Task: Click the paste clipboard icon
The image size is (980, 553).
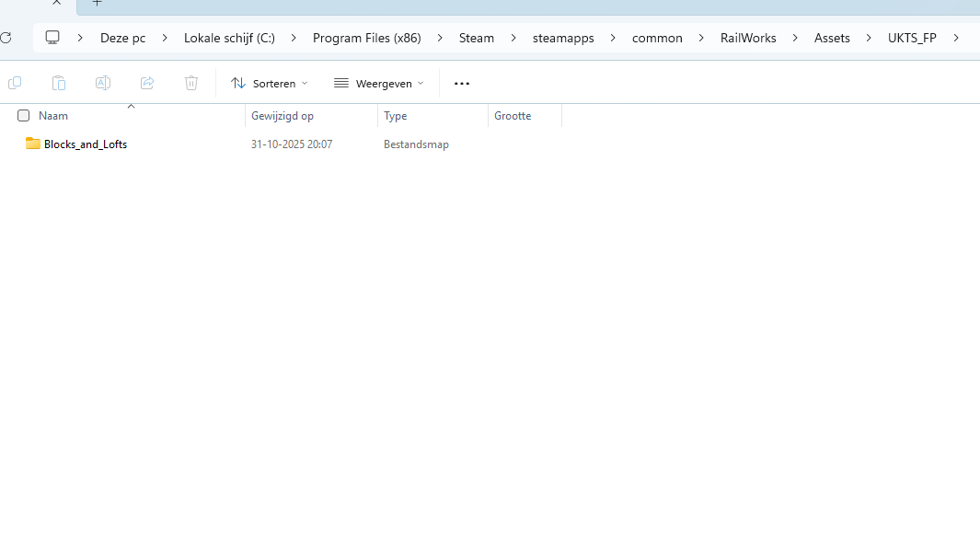Action: coord(59,83)
